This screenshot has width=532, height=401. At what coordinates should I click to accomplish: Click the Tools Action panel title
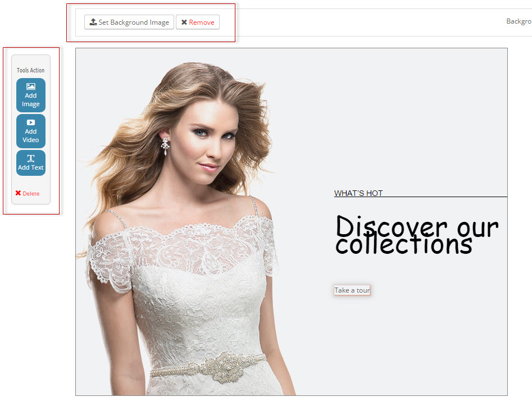click(x=30, y=70)
